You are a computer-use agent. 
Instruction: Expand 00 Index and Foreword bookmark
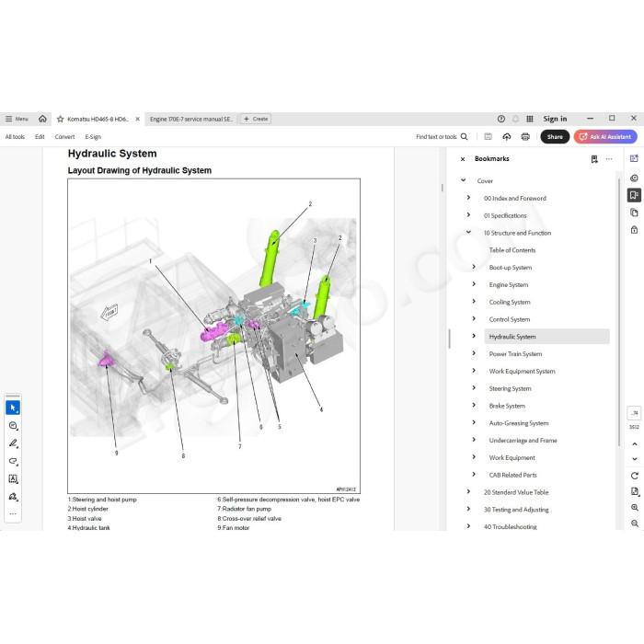[x=468, y=198]
